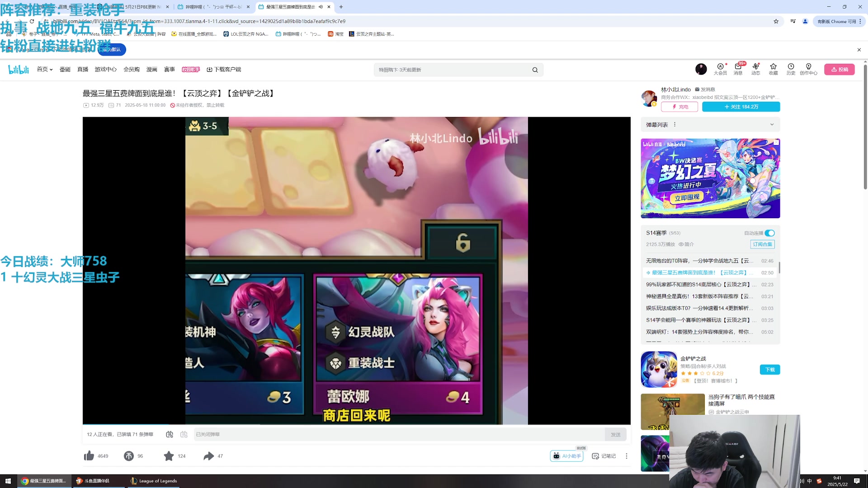Open the 当狗子有了暗爪 recommended video
This screenshot has height=488, width=868.
pos(741,400)
